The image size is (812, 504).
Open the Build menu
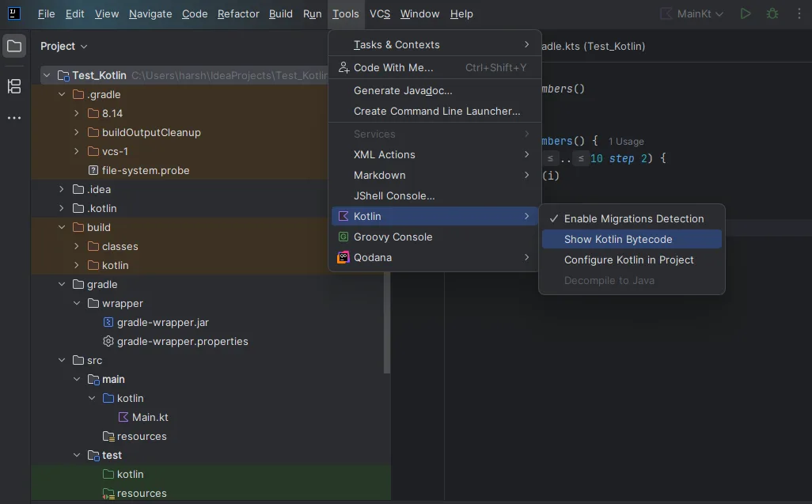click(x=281, y=14)
